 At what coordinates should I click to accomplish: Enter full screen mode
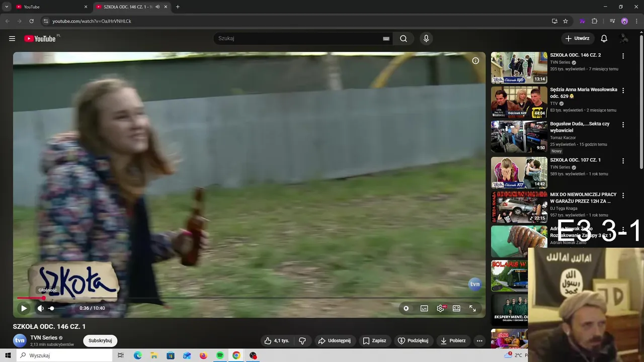472,308
